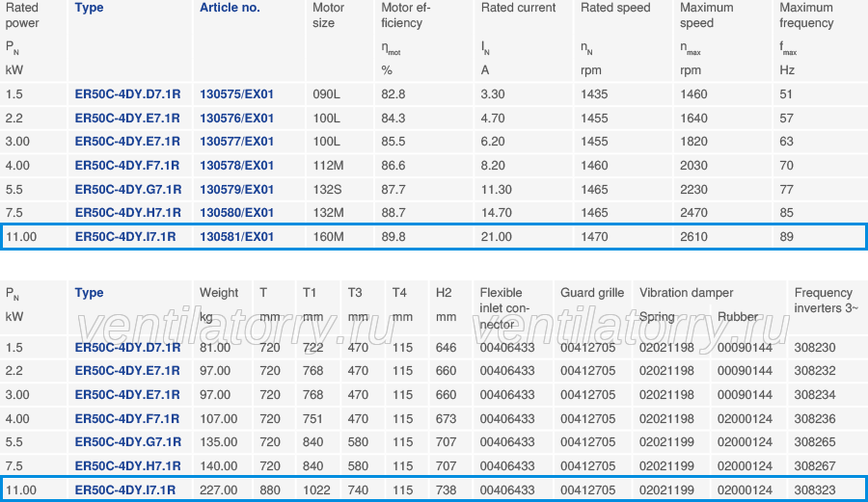
Task: Select motor efficiency value 82.8
Action: pos(393,94)
